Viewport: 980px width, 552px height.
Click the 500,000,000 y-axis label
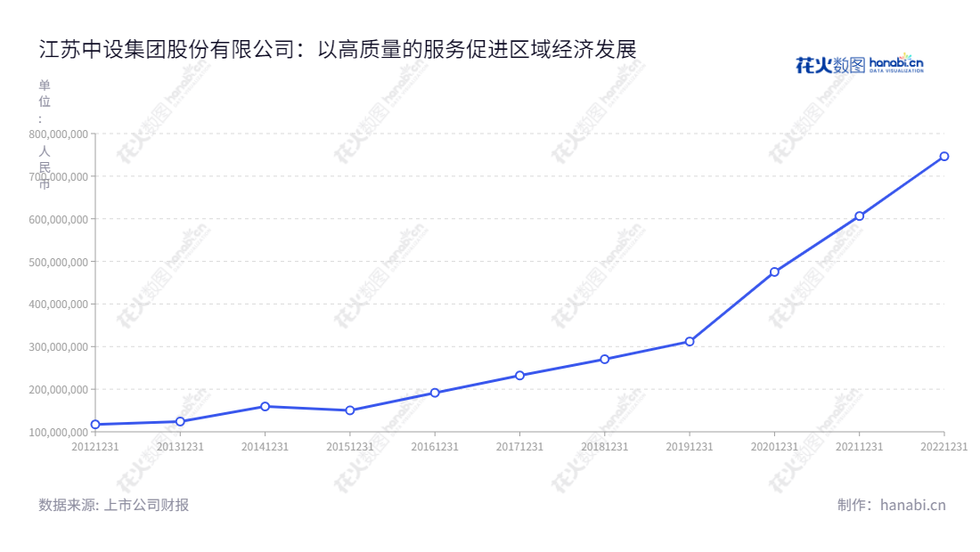(58, 262)
